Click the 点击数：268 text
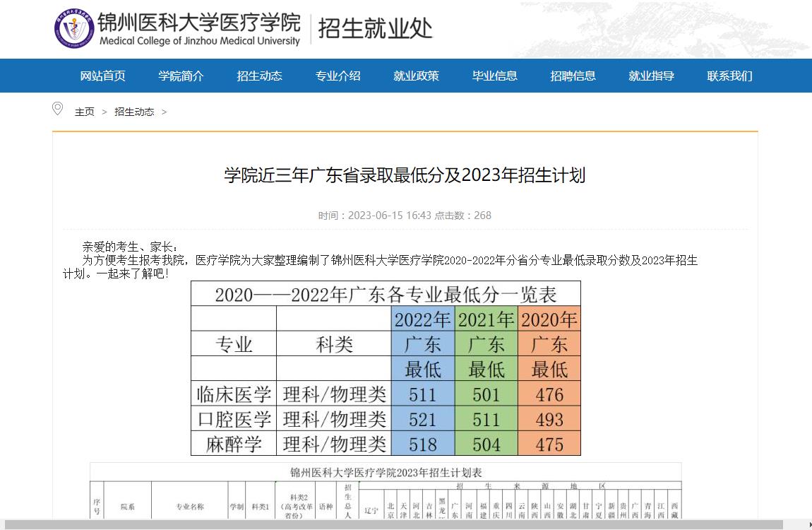This screenshot has width=812, height=530. 462,216
